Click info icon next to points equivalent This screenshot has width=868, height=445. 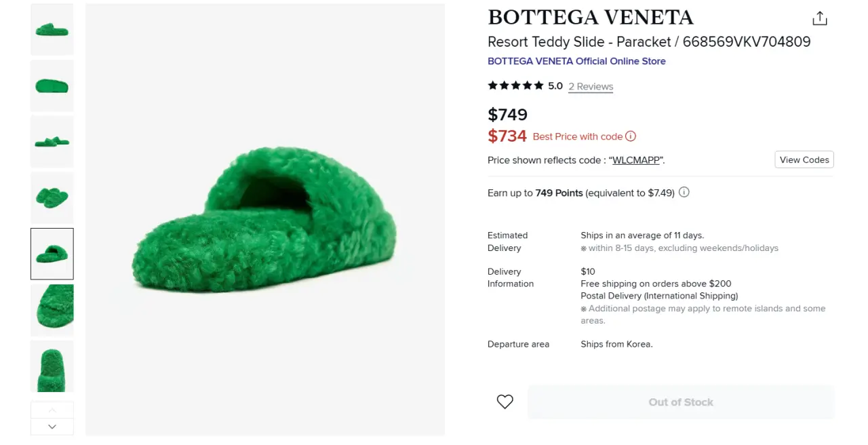pos(684,193)
